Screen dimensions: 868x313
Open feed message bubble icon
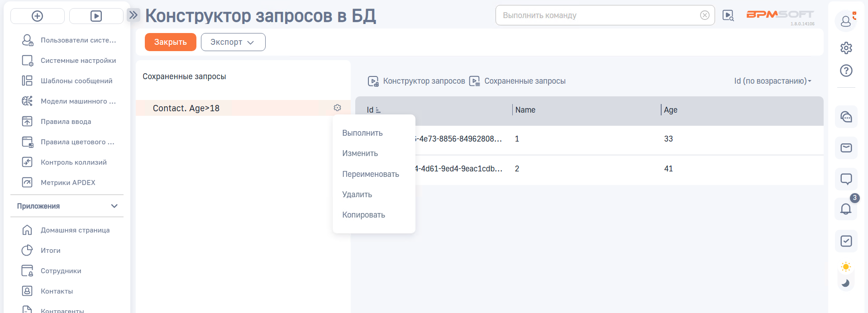pyautogui.click(x=846, y=179)
